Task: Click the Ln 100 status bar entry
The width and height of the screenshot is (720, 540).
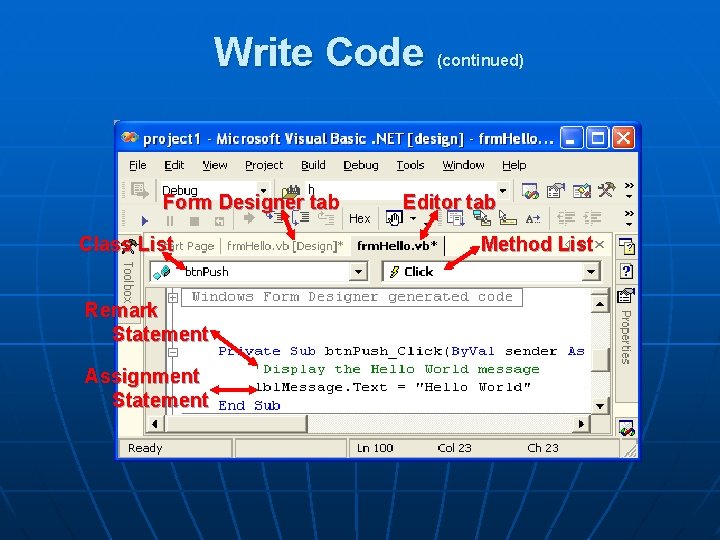Action: pos(375,448)
